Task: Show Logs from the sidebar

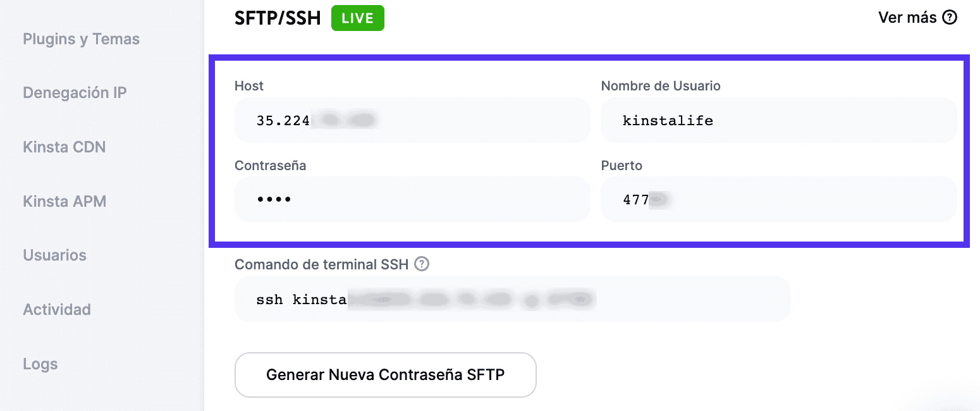Action: point(40,364)
